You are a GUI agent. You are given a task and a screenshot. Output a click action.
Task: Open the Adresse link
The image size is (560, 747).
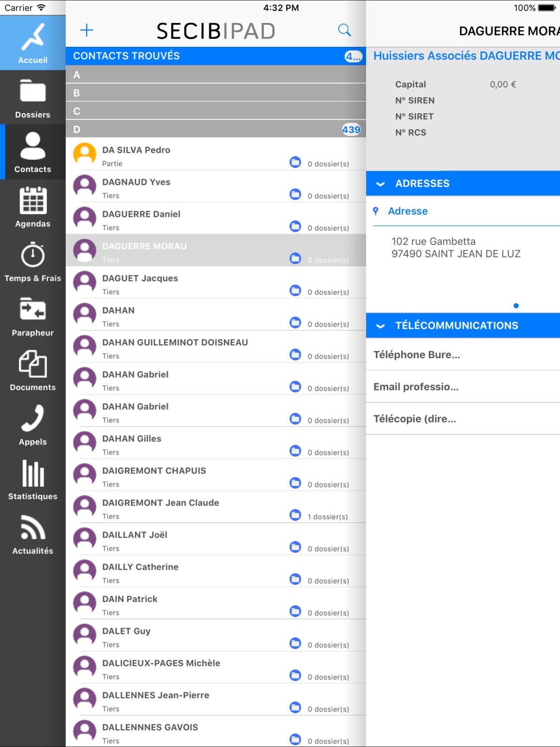pyautogui.click(x=408, y=211)
